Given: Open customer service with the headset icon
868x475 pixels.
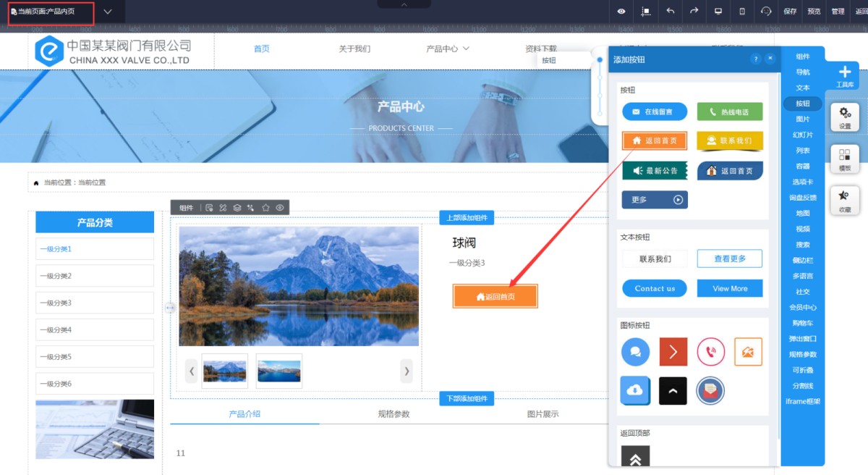Looking at the screenshot, I should (767, 11).
